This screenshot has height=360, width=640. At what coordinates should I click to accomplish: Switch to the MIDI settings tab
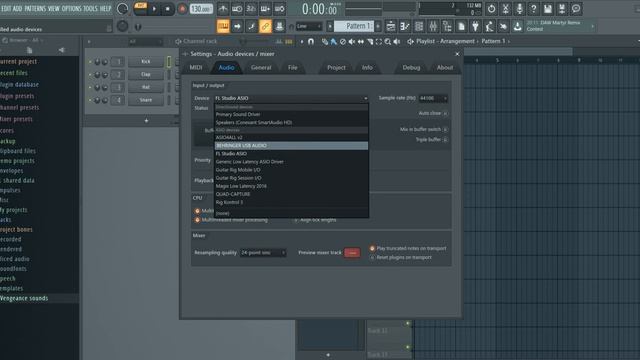(196, 68)
